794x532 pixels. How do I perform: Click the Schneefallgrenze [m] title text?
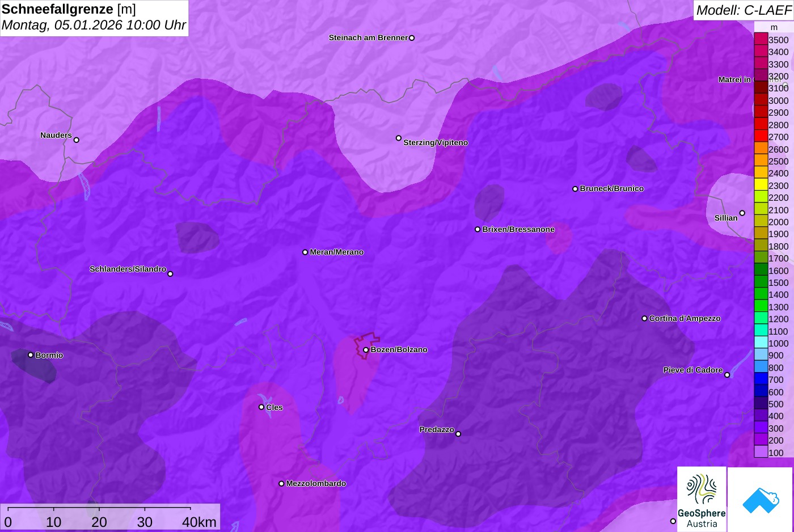point(69,9)
